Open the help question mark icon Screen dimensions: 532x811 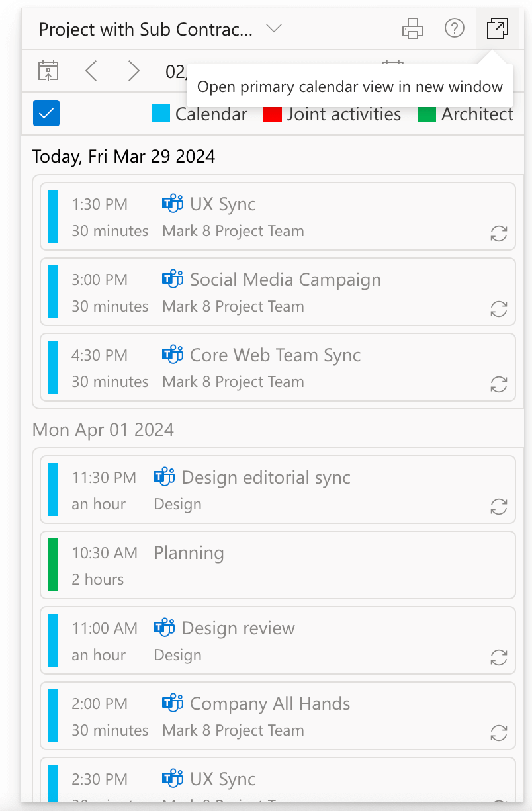pyautogui.click(x=455, y=29)
